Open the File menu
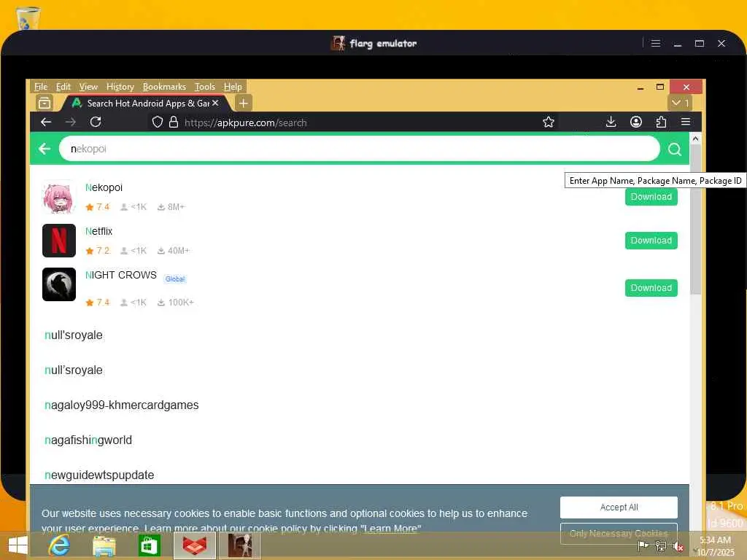747x560 pixels. [41, 87]
